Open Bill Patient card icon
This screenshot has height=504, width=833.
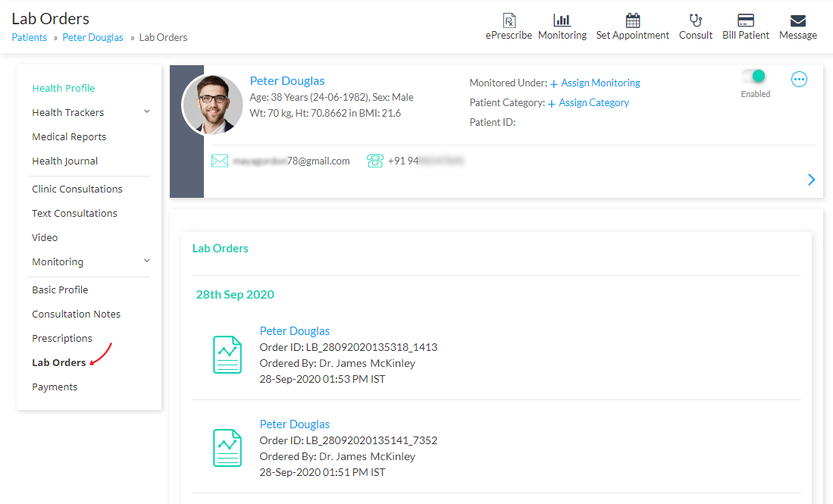tap(745, 20)
